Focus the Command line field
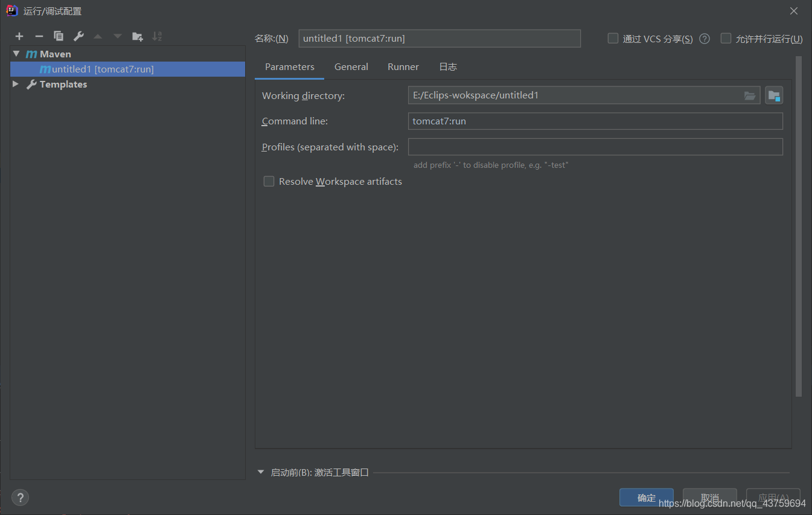 coord(595,121)
